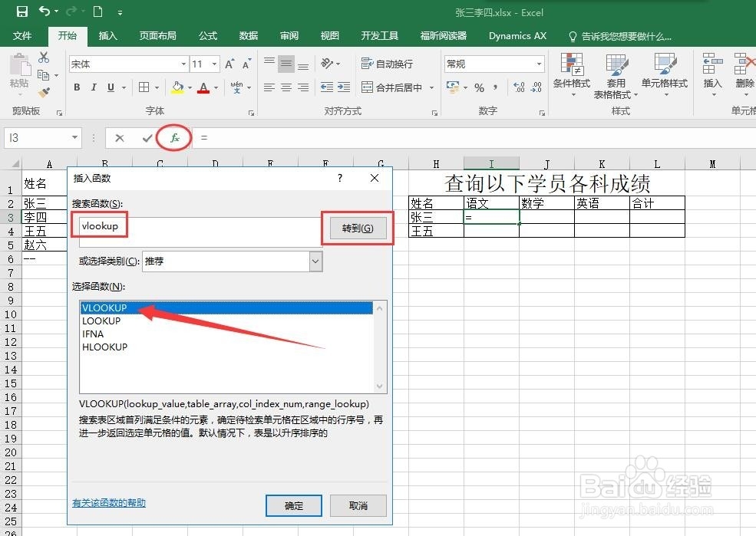The height and width of the screenshot is (536, 756).
Task: Click 合并后居中 merge and center
Action: tap(391, 87)
